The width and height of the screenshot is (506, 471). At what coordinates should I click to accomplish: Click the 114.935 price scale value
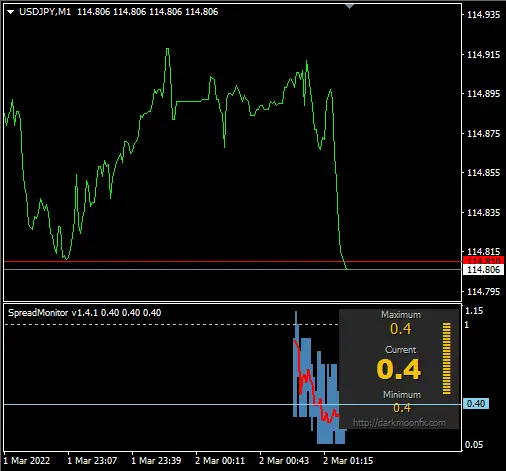coord(483,15)
